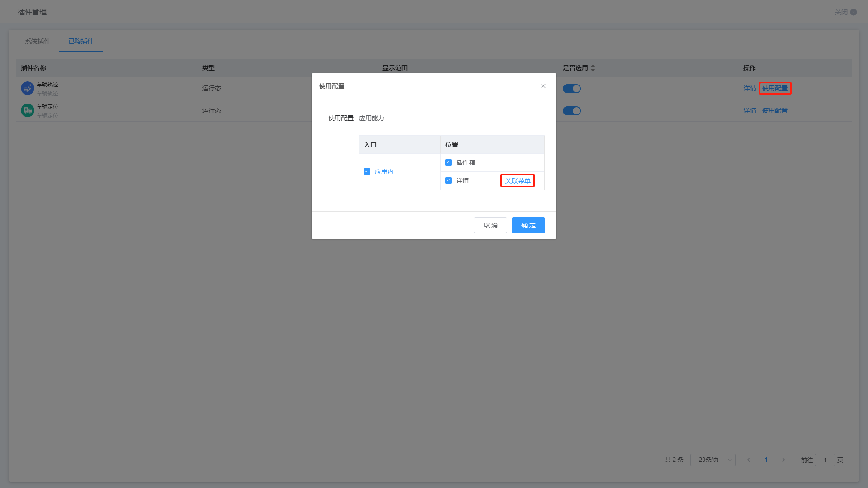Screen dimensions: 868x488
Task: Sort by 是否选用 column arrows
Action: click(x=593, y=68)
